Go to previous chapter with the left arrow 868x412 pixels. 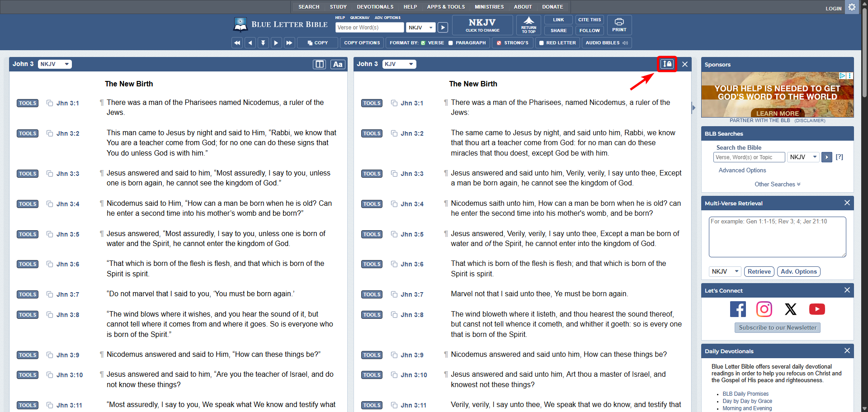(250, 43)
